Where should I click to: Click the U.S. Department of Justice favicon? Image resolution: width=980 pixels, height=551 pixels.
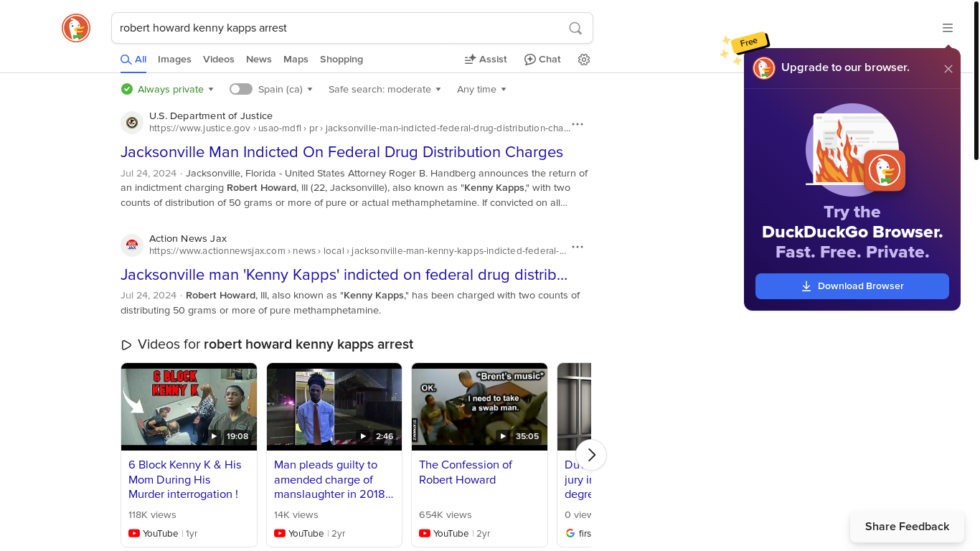click(x=132, y=123)
